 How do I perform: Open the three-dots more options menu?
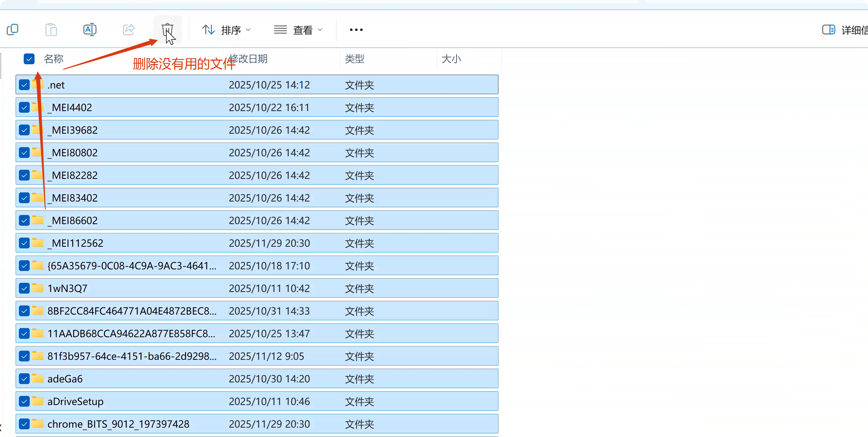(x=356, y=30)
